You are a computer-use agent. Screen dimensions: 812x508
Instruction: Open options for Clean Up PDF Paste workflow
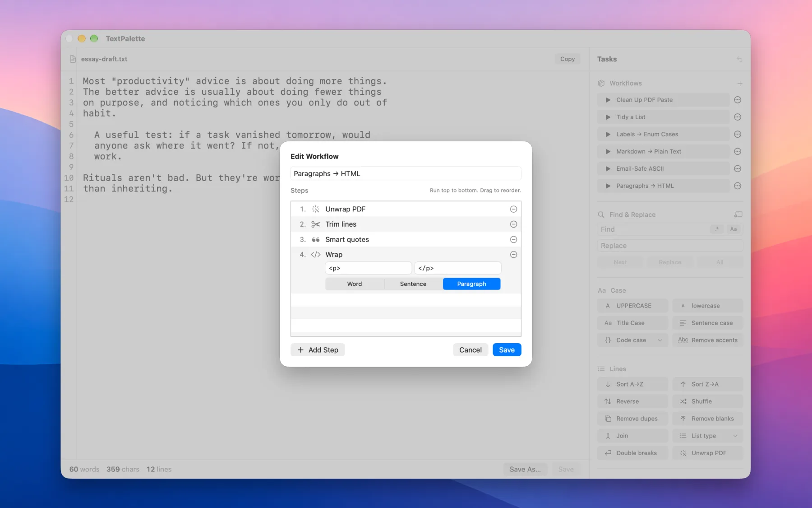click(x=738, y=100)
